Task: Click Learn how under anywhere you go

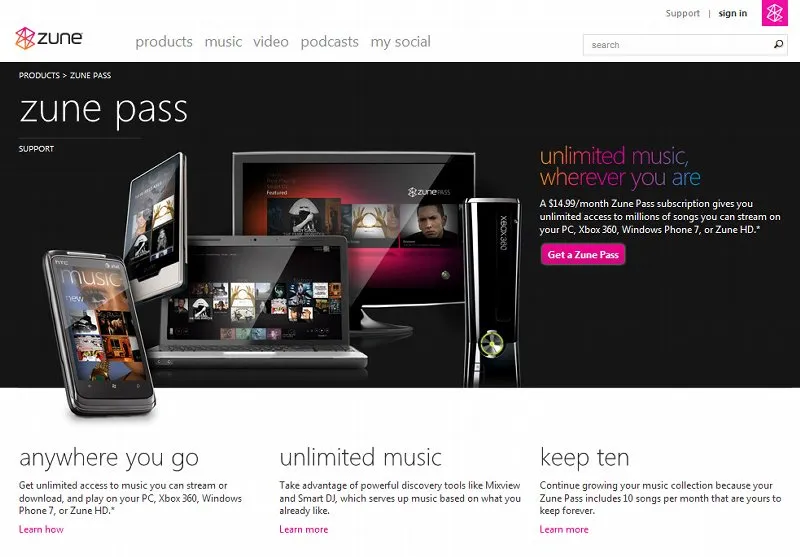Action: pyautogui.click(x=41, y=529)
